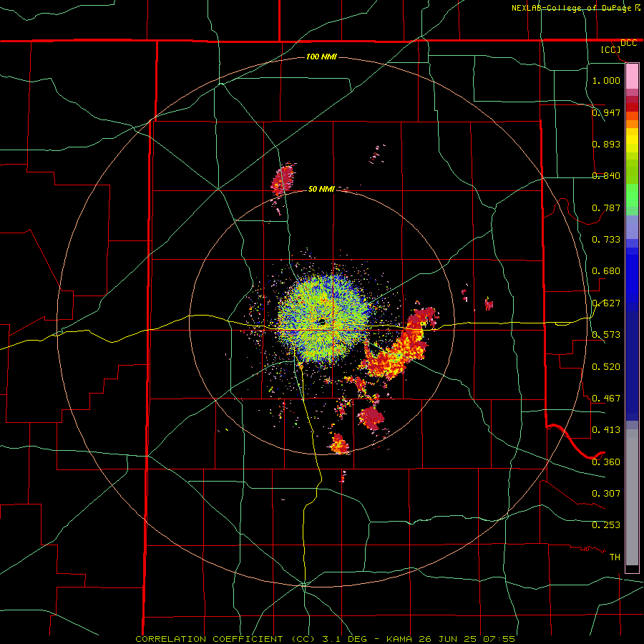644x644 pixels.
Task: Select the 0.893 legend value
Action: (606, 144)
